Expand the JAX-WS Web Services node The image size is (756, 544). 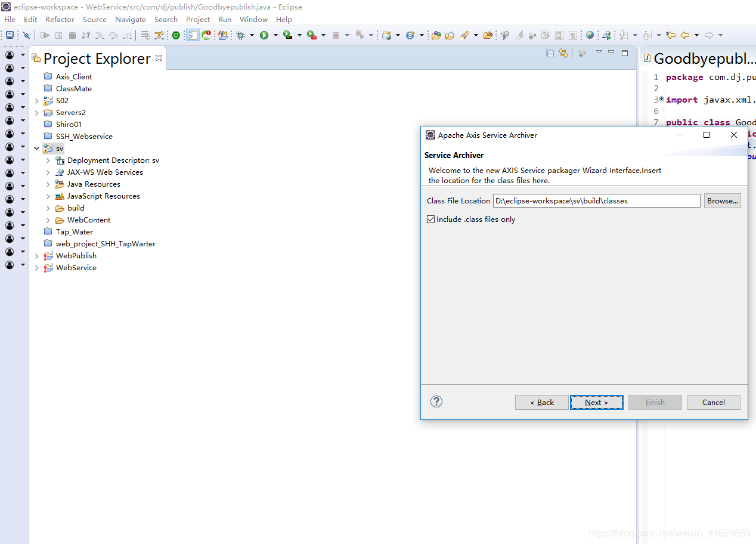coord(48,172)
